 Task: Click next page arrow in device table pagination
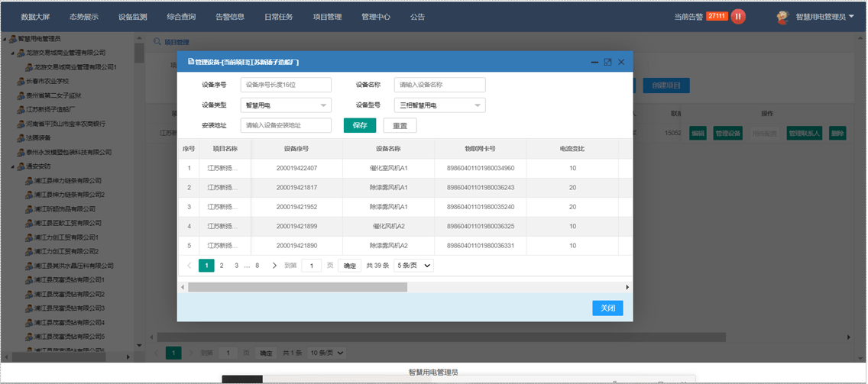[x=274, y=266]
